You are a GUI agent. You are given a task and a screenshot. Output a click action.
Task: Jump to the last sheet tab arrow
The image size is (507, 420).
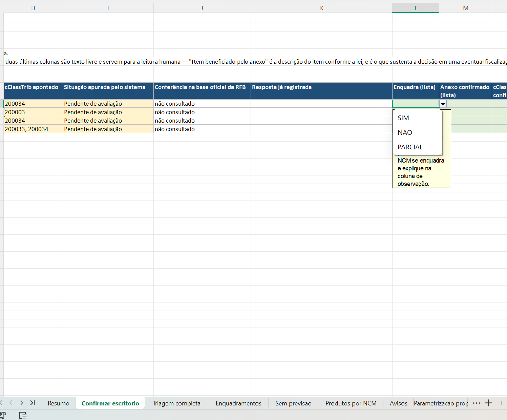(x=33, y=403)
